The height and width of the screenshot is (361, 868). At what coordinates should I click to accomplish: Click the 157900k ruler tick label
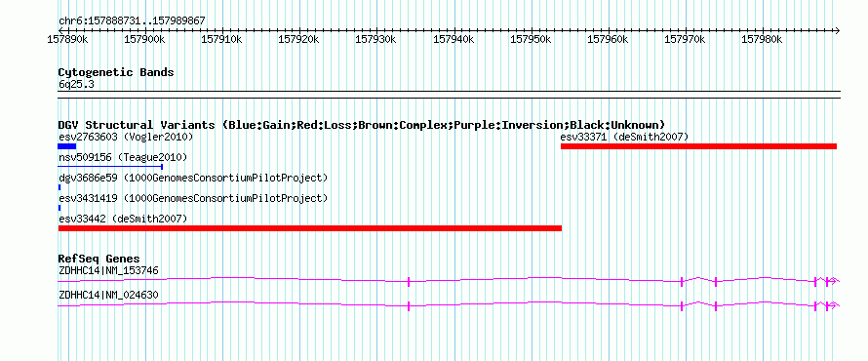[145, 39]
